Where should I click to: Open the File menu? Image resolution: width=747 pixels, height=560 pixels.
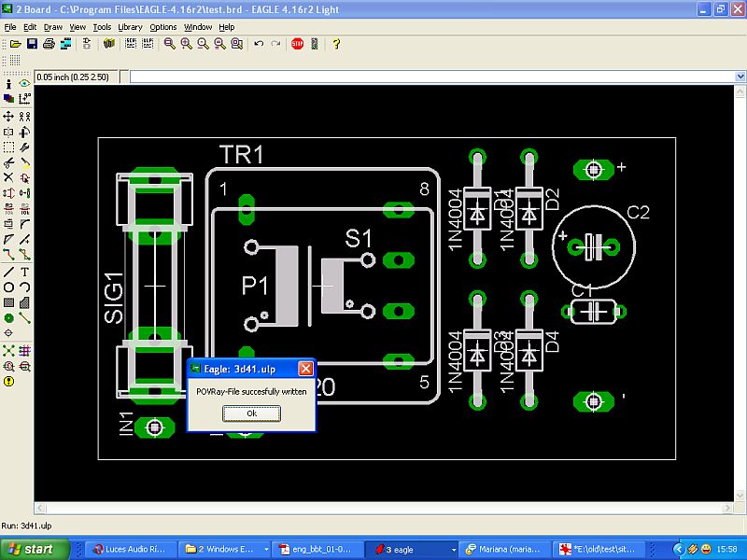coord(10,27)
